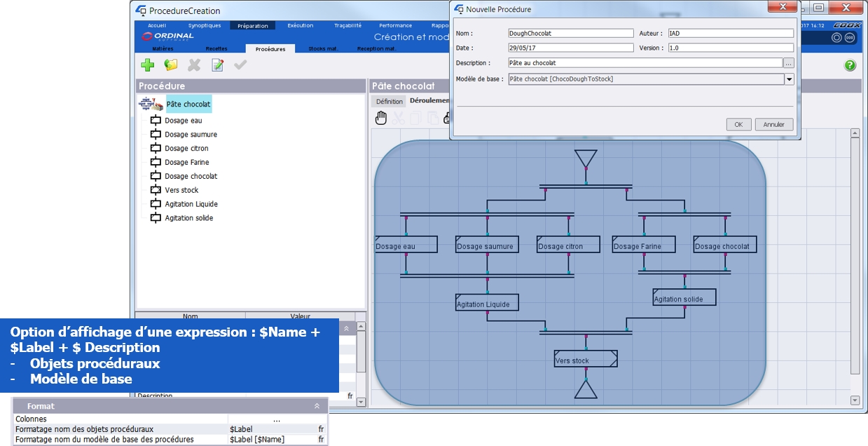The width and height of the screenshot is (868, 446).
Task: Click the step icon beside Agitation solide
Action: pos(156,218)
